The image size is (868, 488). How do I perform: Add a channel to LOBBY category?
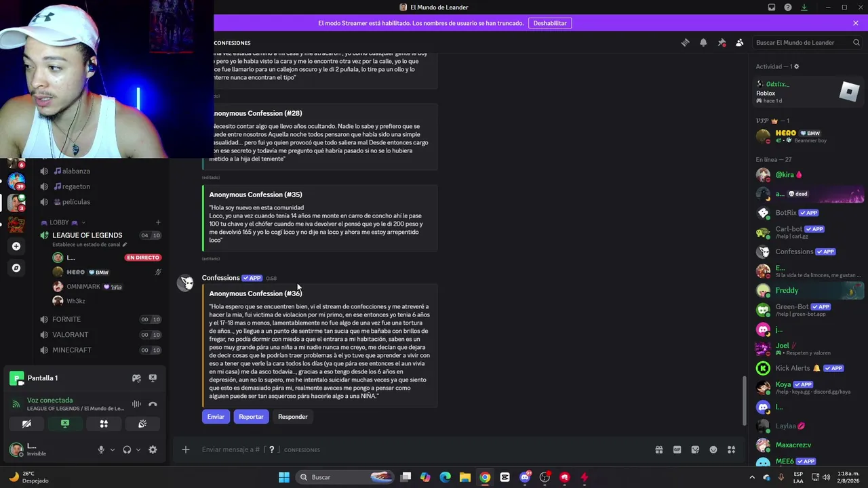click(158, 222)
